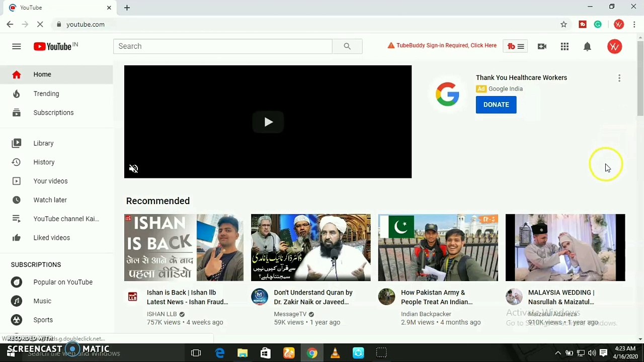Click the search magnifier button

pyautogui.click(x=347, y=46)
